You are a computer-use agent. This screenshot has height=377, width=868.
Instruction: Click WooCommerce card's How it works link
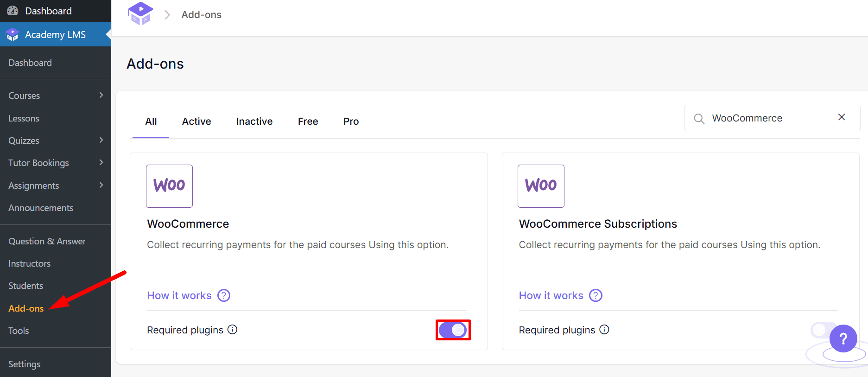pyautogui.click(x=179, y=295)
